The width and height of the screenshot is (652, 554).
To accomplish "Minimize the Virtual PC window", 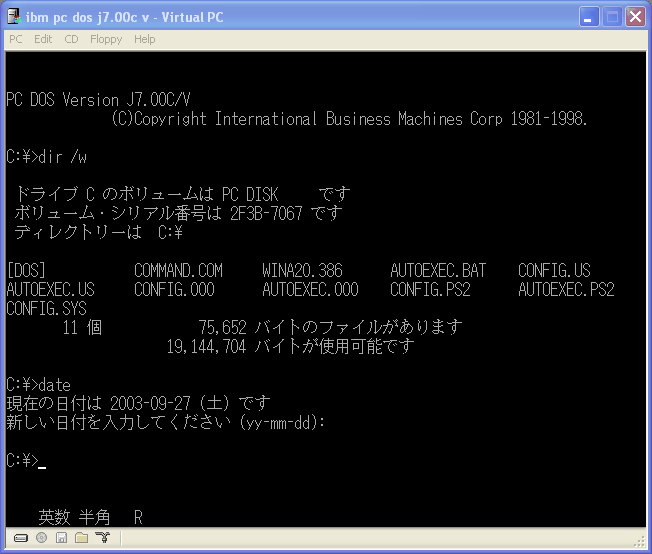I will pyautogui.click(x=589, y=17).
